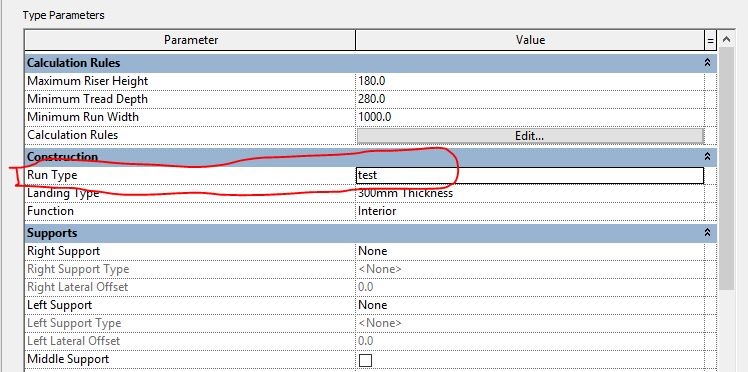Select the Middle Support parameter label
Screen dimensions: 748x372
[x=68, y=359]
